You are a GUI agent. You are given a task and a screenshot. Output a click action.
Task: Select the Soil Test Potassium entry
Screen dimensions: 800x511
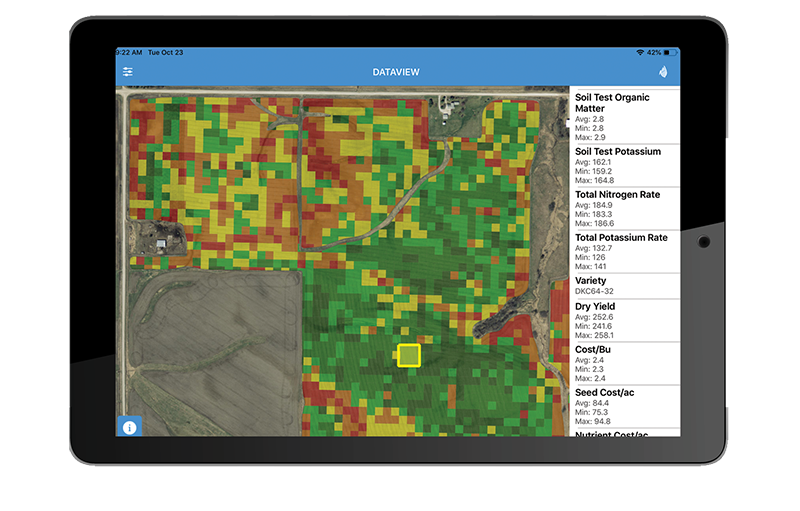click(x=624, y=166)
